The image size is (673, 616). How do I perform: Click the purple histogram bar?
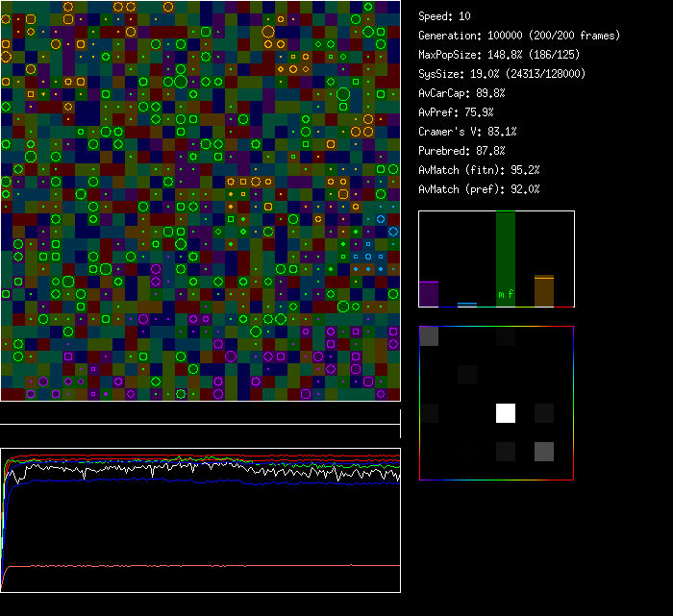(x=429, y=294)
